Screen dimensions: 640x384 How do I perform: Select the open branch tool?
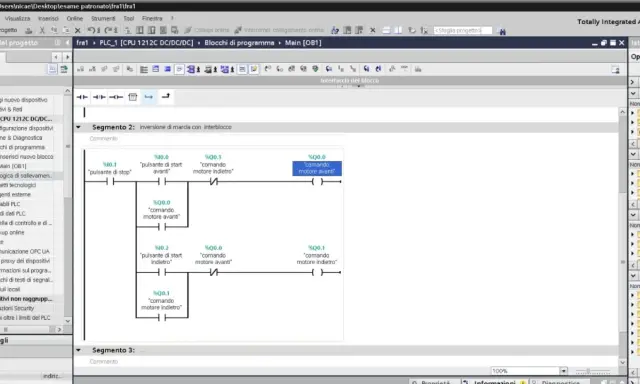click(x=149, y=97)
